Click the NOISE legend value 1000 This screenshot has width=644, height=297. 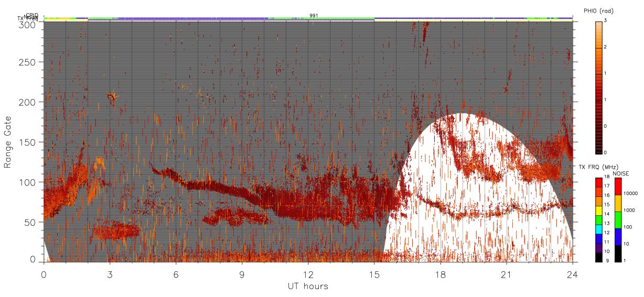pos(630,211)
